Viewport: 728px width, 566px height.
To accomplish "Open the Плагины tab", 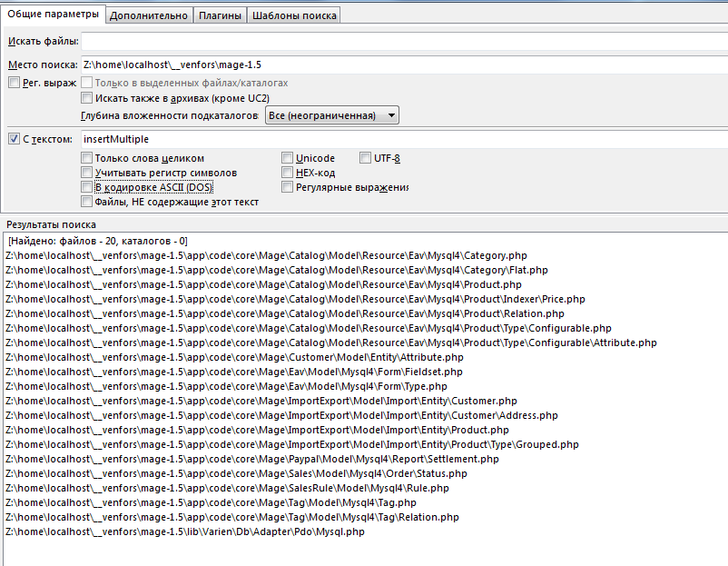I will point(220,15).
